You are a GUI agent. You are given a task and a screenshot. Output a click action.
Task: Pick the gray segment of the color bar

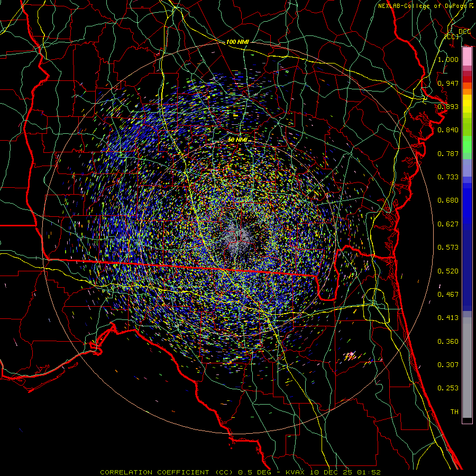[467, 368]
